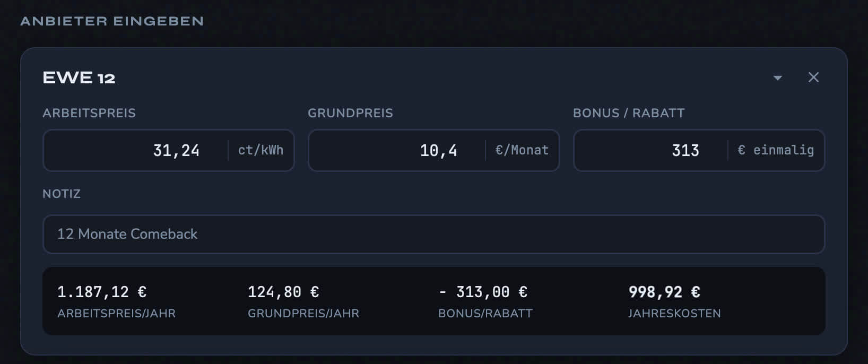This screenshot has height=364, width=868.
Task: Select the note text 12 Monate Comeback
Action: 127,234
